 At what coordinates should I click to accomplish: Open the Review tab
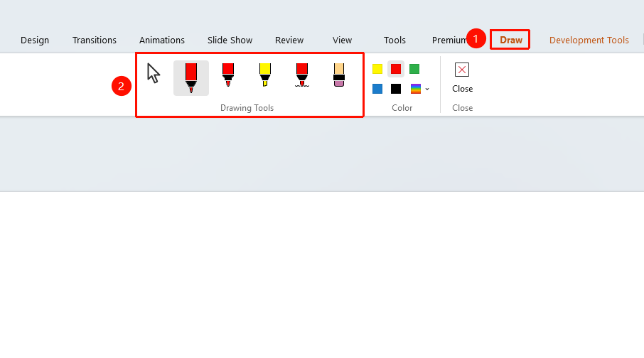289,40
